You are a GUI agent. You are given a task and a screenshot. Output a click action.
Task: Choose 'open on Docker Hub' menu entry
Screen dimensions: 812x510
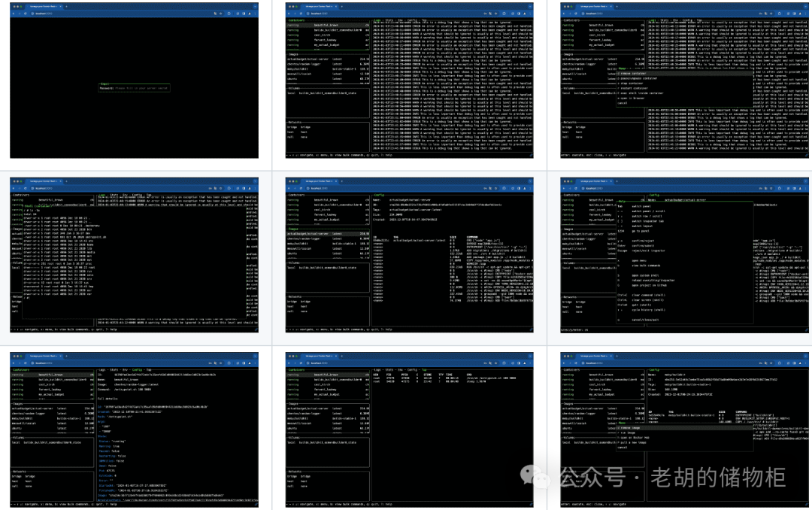point(685,438)
